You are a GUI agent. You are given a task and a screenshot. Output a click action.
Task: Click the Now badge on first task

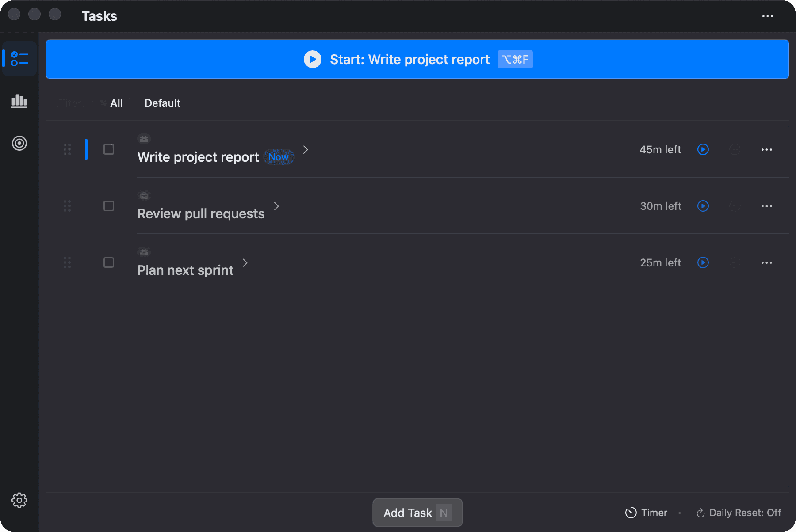coord(279,157)
